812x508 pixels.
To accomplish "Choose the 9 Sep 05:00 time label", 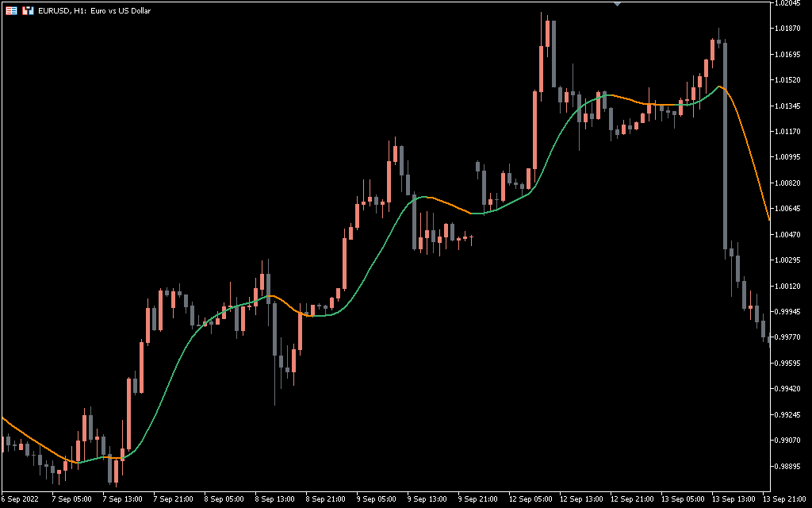I will point(377,499).
